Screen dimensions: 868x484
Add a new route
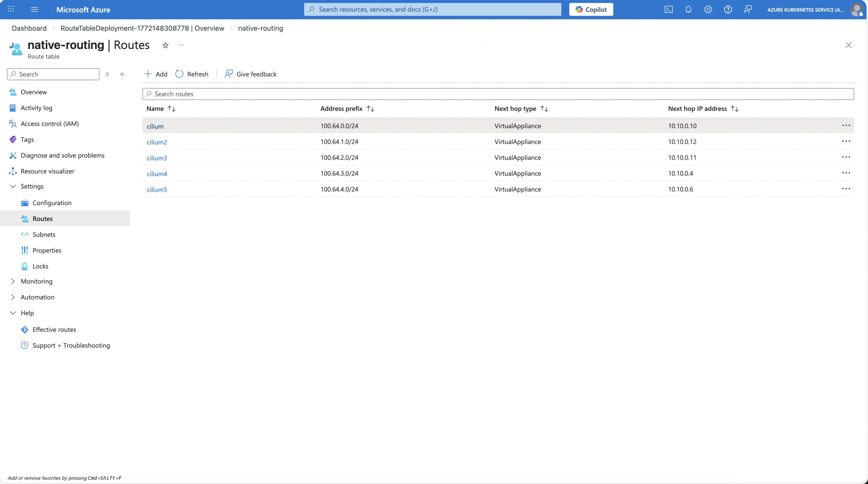156,74
